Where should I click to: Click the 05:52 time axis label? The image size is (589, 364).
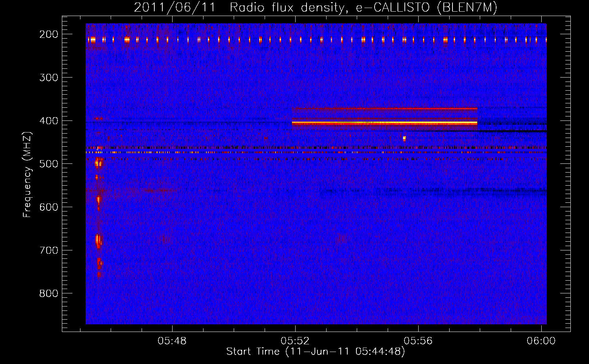[x=295, y=341]
